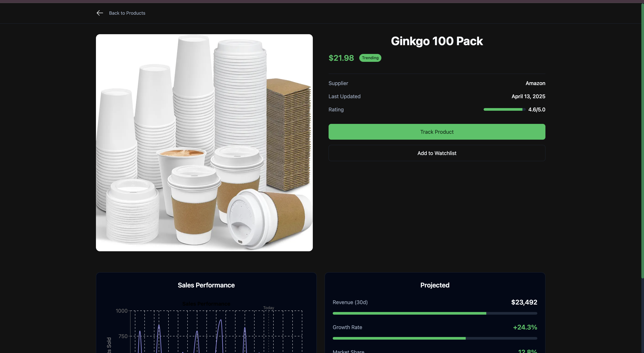Click the Amazon supplier value
The height and width of the screenshot is (353, 644).
[535, 83]
